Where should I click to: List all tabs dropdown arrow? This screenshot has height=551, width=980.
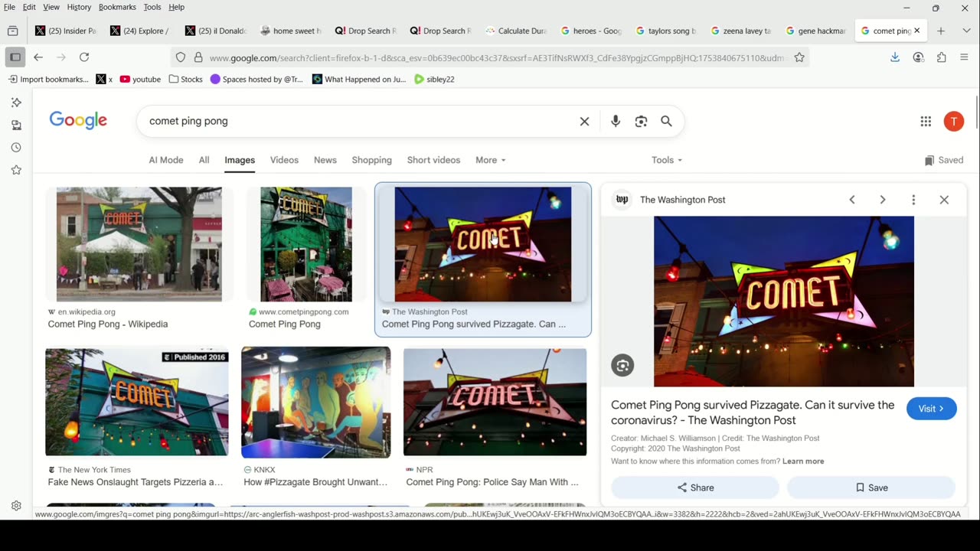tap(966, 31)
